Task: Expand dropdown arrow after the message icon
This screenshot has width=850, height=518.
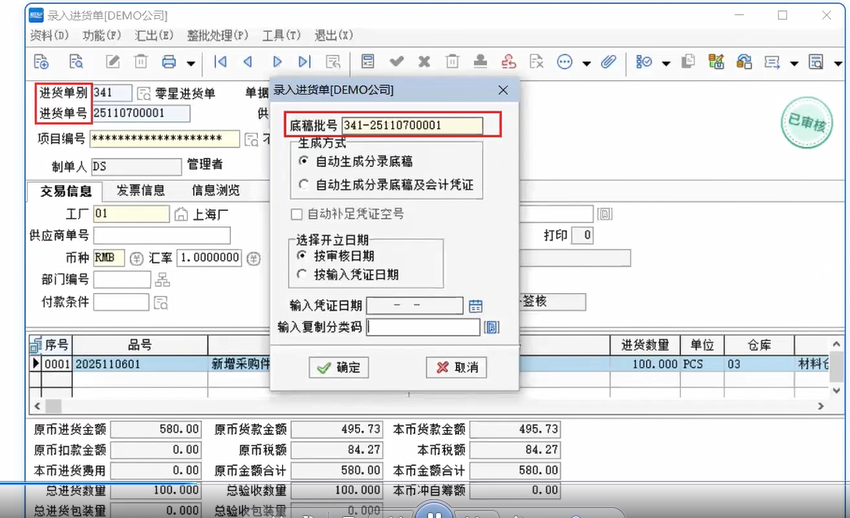Action: [794, 63]
